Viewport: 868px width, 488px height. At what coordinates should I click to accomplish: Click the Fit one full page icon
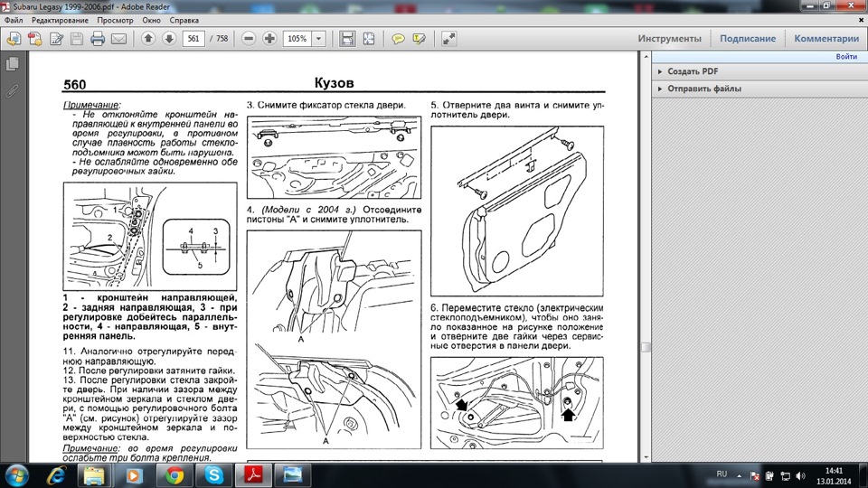(369, 39)
